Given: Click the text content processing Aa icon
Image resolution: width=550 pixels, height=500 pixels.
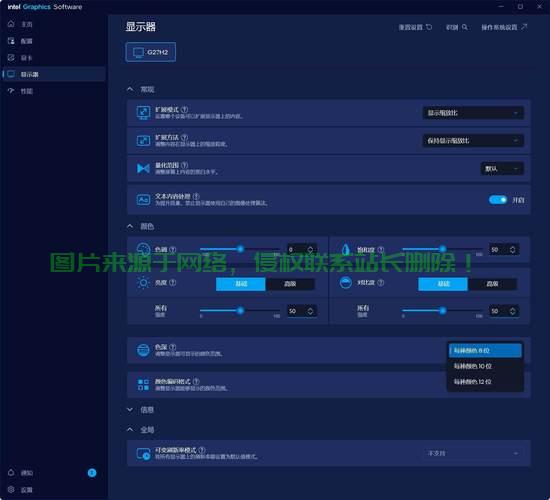Looking at the screenshot, I should click(x=143, y=200).
